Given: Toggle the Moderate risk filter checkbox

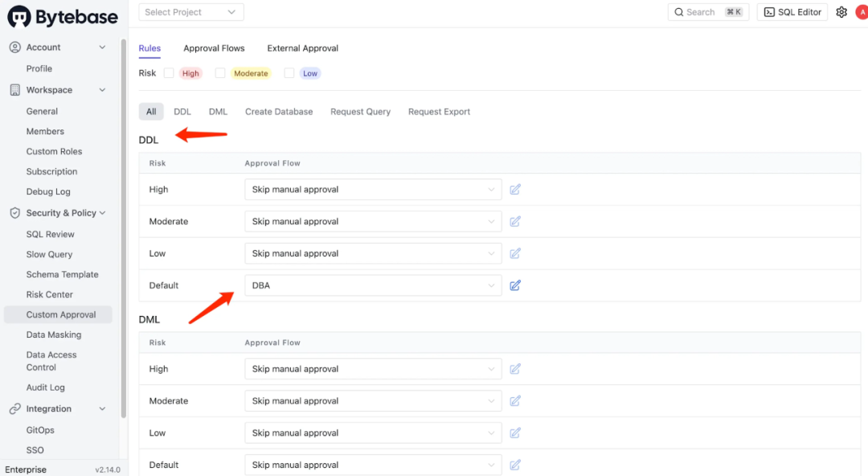Looking at the screenshot, I should point(220,73).
